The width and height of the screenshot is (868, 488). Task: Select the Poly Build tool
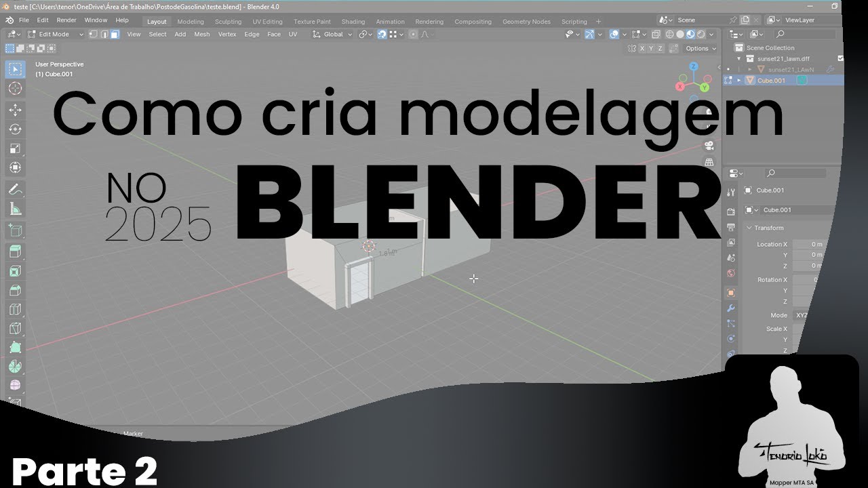[15, 347]
